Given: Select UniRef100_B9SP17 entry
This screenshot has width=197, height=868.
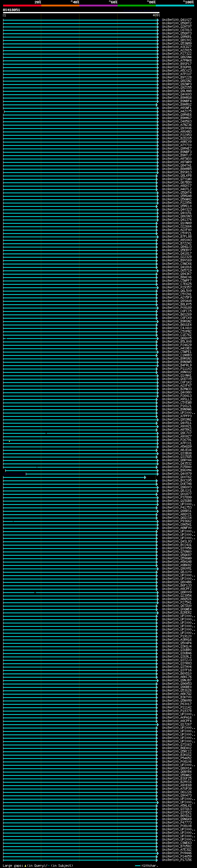Looking at the screenshot, I should click(x=176, y=64).
